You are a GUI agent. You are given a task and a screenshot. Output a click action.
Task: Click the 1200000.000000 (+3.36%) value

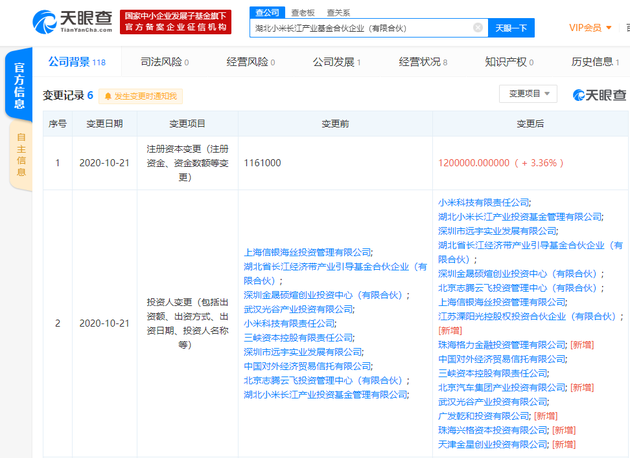(501, 163)
